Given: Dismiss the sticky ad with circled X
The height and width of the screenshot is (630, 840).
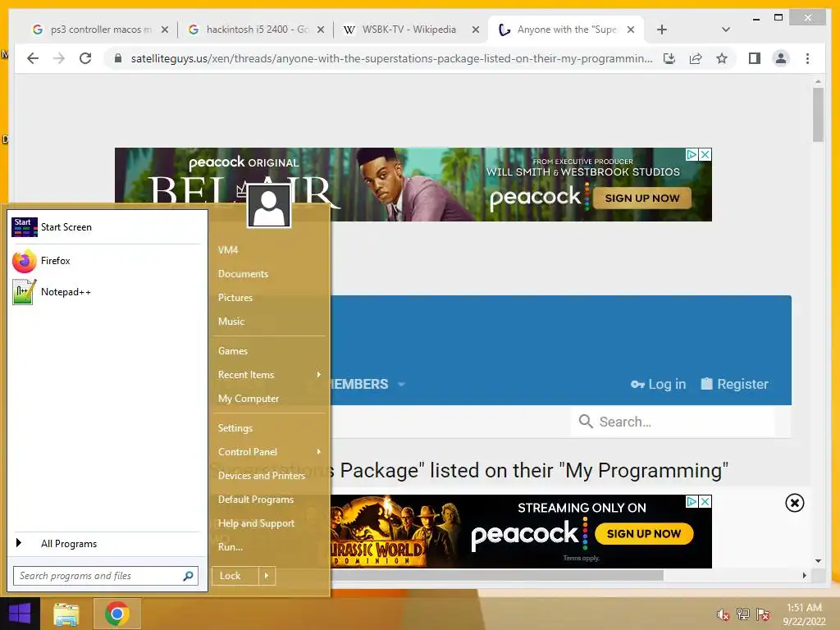Looking at the screenshot, I should click(x=794, y=503).
